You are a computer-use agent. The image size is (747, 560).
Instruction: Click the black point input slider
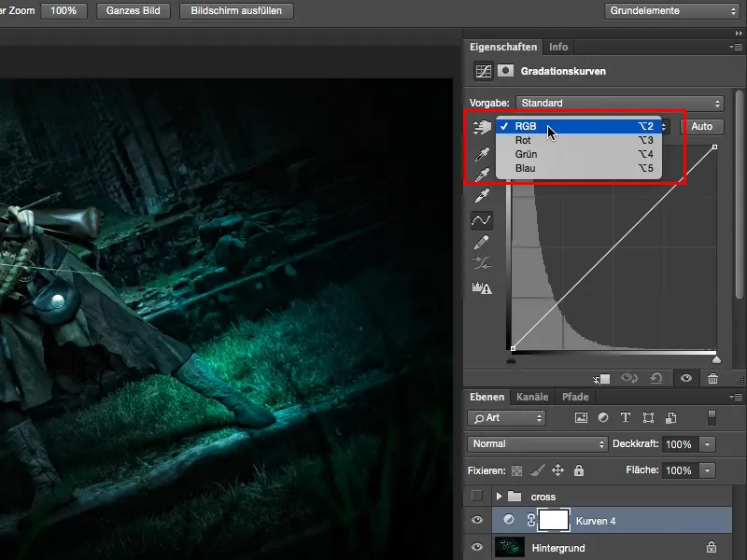(511, 359)
